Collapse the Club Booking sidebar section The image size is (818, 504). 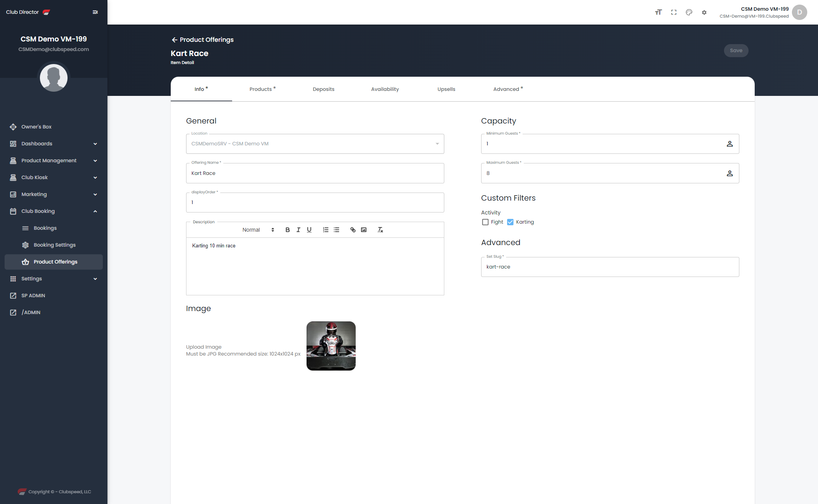[54, 211]
